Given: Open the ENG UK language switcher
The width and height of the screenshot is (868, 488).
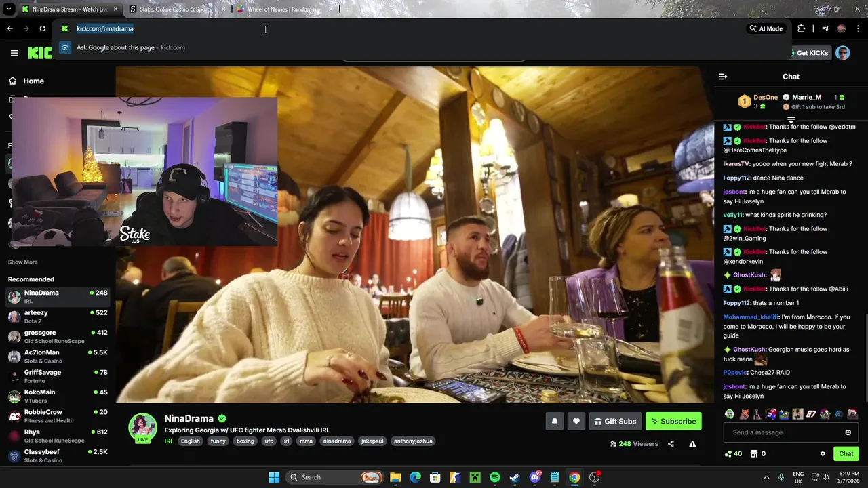Looking at the screenshot, I should (798, 477).
